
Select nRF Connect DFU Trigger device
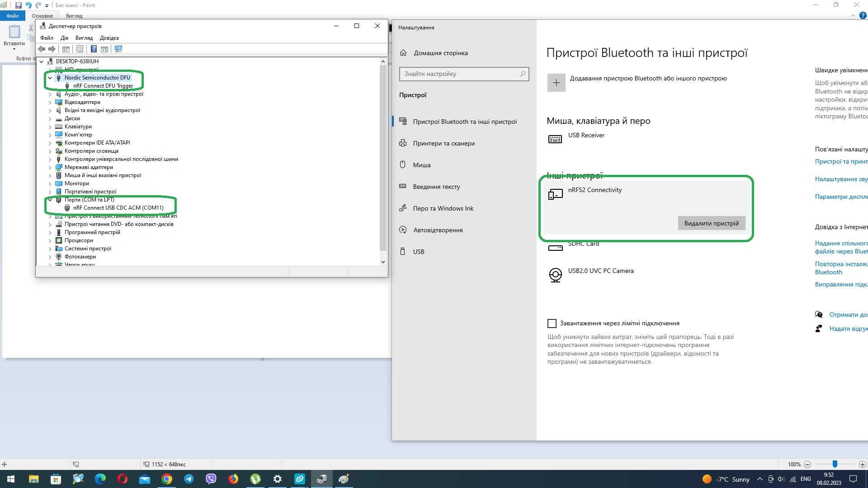(103, 86)
